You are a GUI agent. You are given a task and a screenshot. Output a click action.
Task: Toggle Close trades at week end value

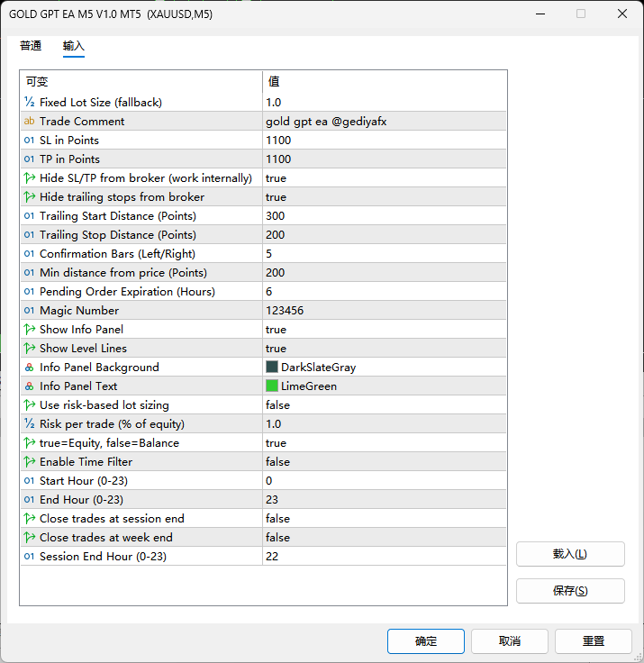tap(385, 538)
